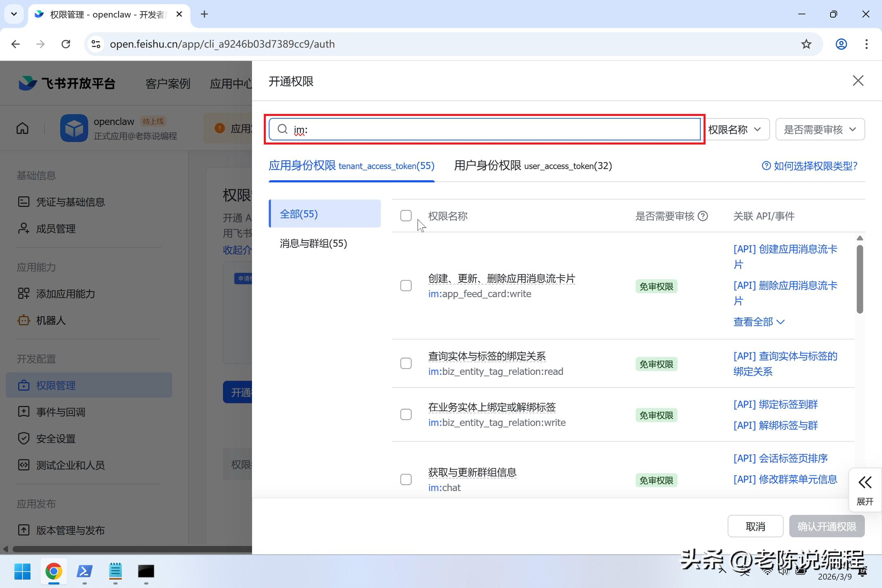Click the permission list vertical scrollbar

pyautogui.click(x=860, y=279)
